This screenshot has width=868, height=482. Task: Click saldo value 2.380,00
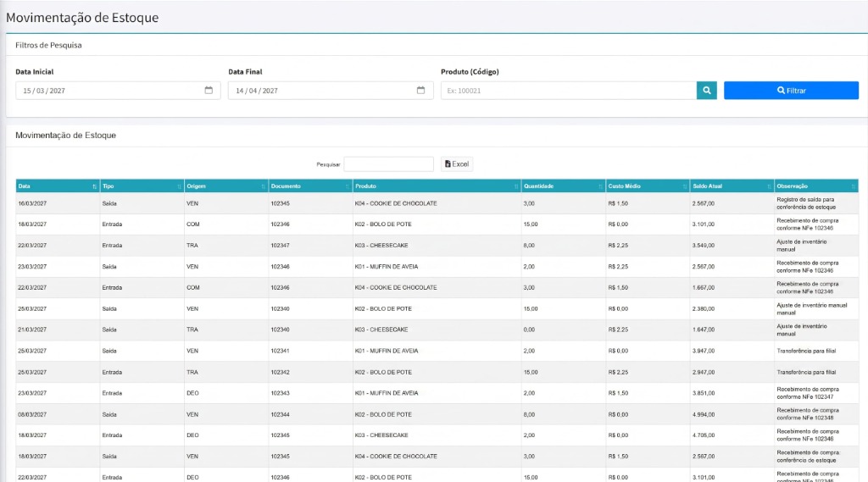[x=703, y=309]
